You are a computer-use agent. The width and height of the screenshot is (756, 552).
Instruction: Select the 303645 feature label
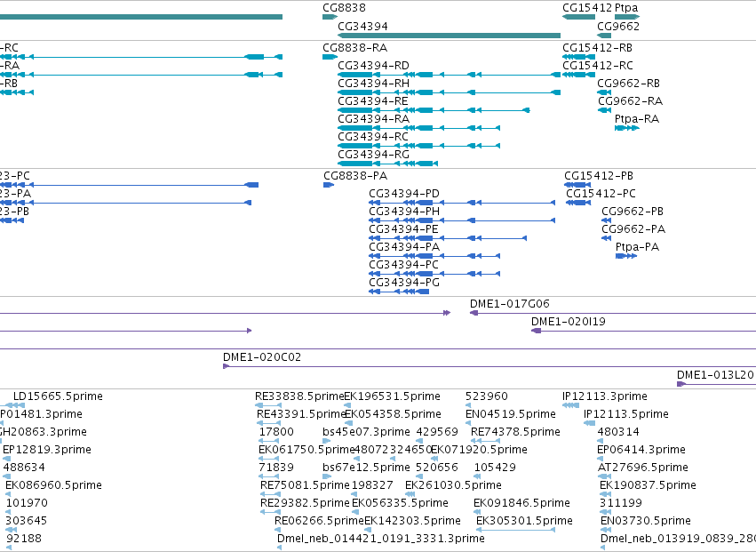click(27, 521)
